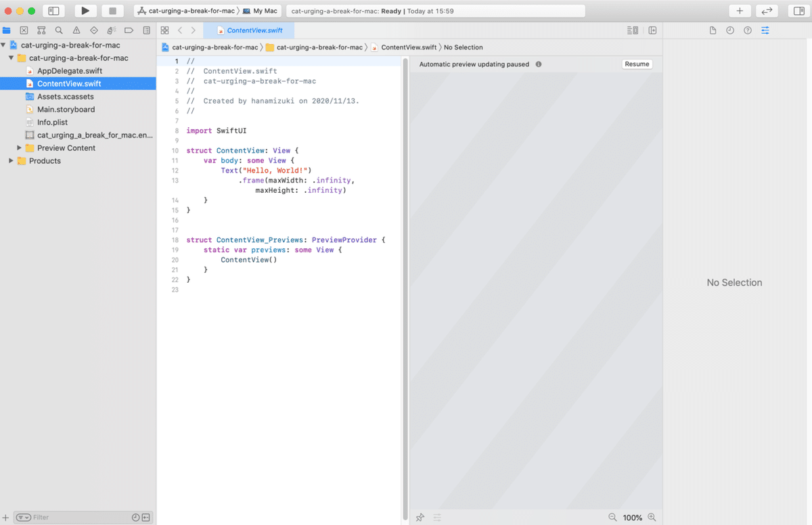
Task: Show the Attributes inspector
Action: (x=765, y=30)
